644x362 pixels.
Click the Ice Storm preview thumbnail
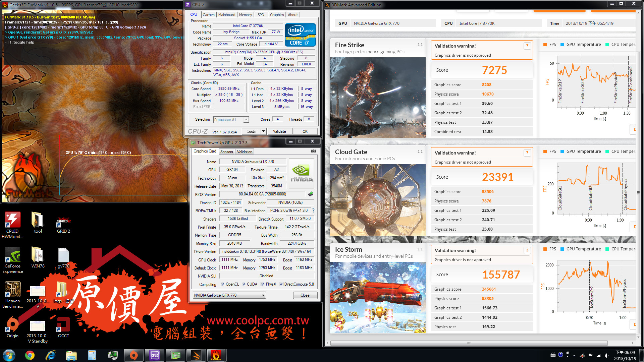point(378,297)
